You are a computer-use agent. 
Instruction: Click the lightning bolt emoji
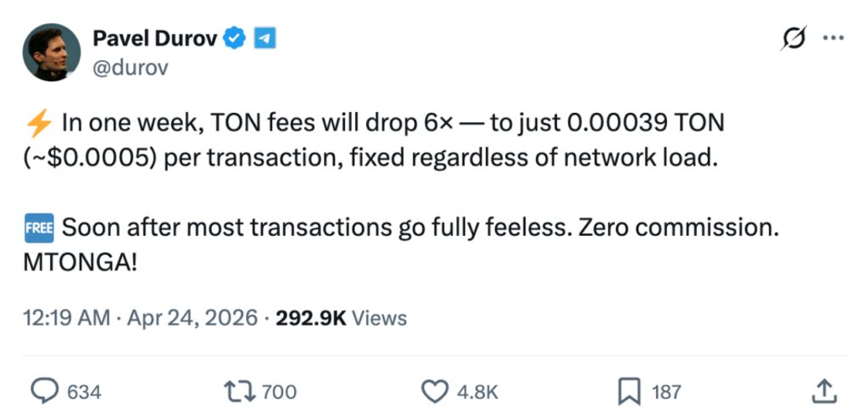pos(39,123)
